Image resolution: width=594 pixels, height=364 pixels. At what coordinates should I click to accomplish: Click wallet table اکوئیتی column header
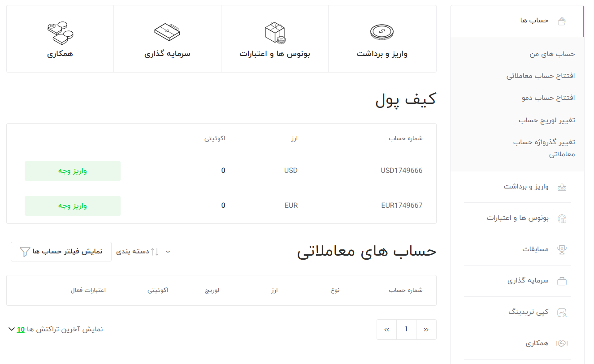215,138
